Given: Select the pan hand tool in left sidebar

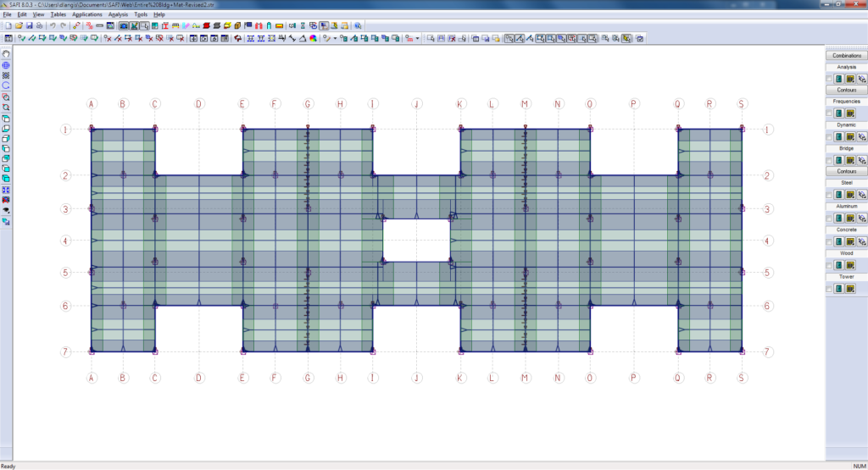Looking at the screenshot, I should [6, 54].
